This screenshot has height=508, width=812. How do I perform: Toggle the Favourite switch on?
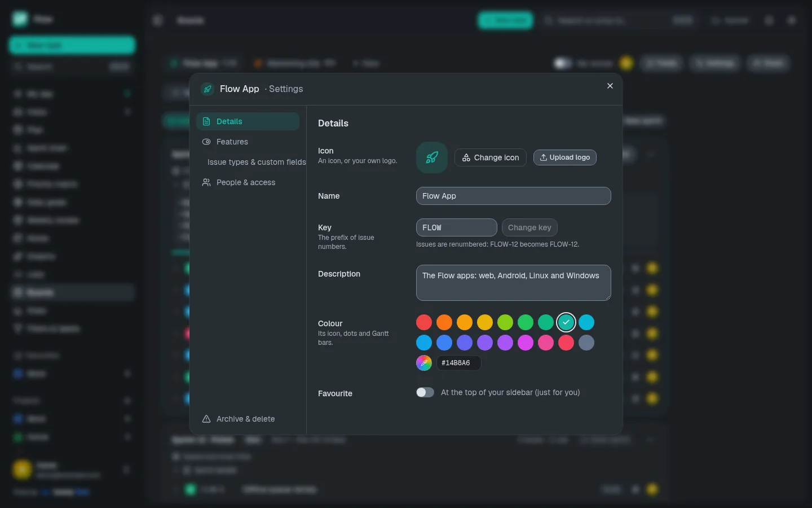[x=425, y=392]
